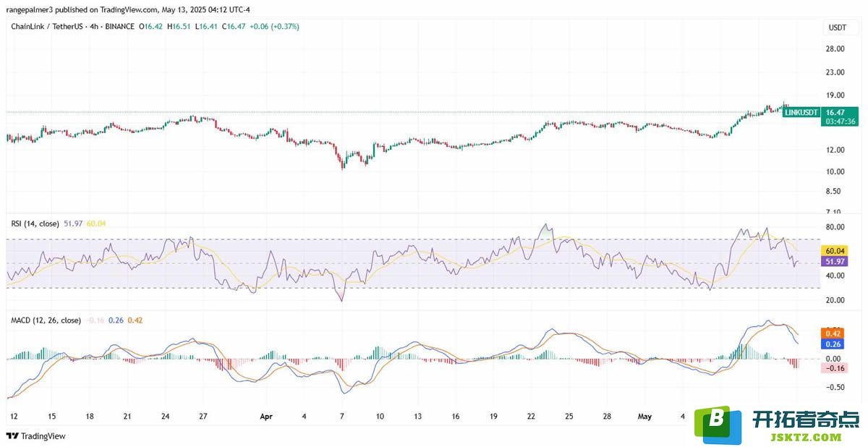Click the MACD -0.16 histogram value tag
The height and width of the screenshot is (447, 868).
tap(833, 368)
